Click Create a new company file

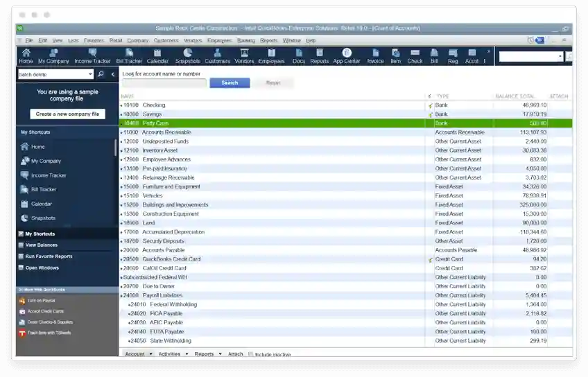coord(67,114)
